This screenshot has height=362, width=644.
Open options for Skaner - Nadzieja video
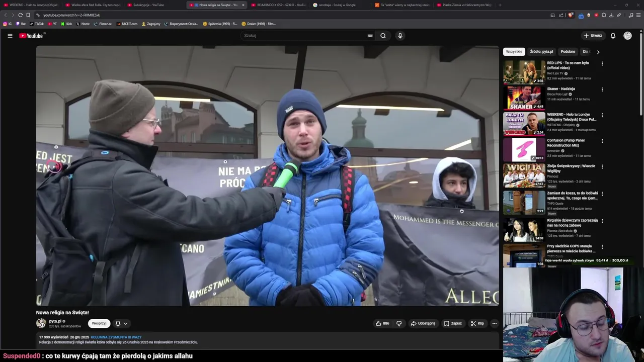(602, 89)
